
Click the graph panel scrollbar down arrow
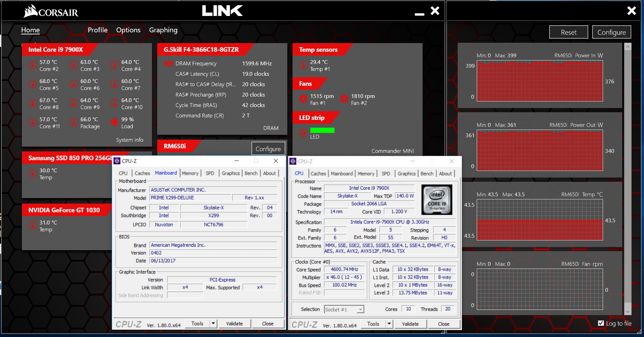(x=627, y=312)
